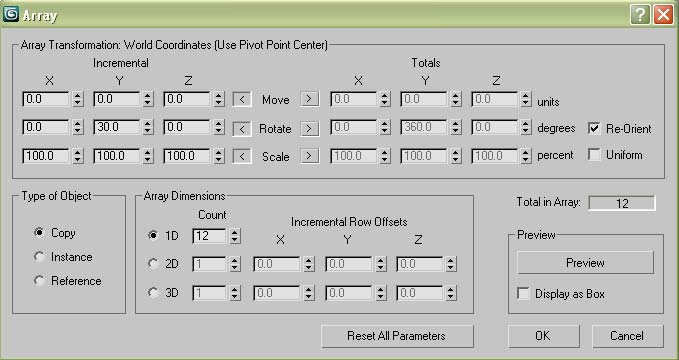Screen dimensions: 679x360
Task: Choose the 3D array dimension
Action: (x=153, y=293)
